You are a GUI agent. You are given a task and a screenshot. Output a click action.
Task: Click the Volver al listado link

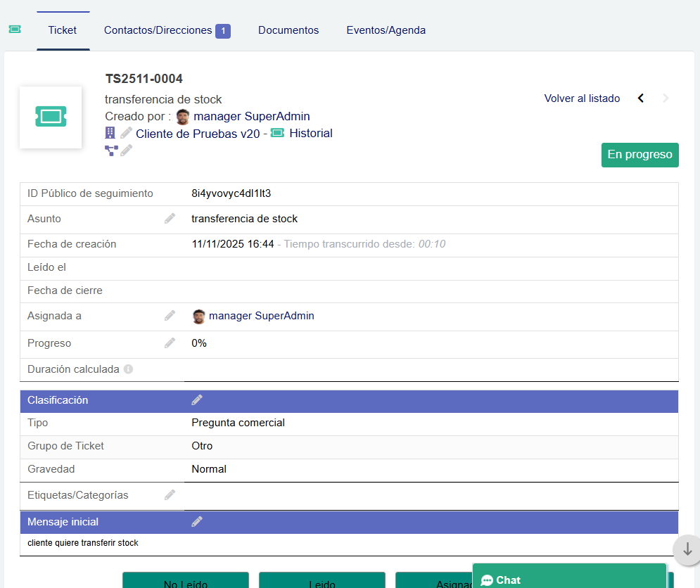click(x=582, y=98)
